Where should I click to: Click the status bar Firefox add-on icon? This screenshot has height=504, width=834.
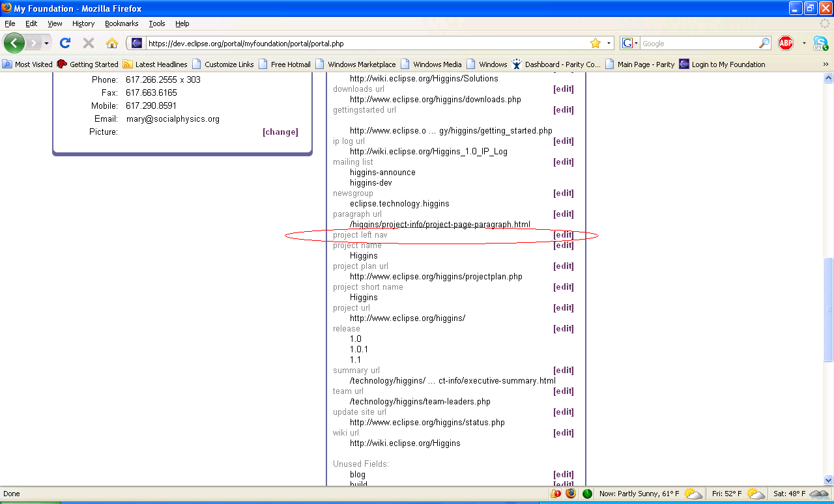point(571,494)
